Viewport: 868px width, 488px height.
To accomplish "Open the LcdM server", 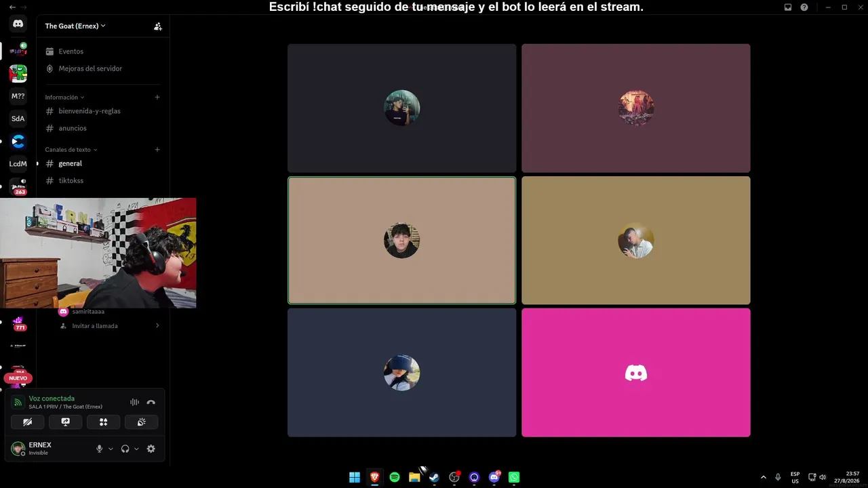I will (x=18, y=164).
